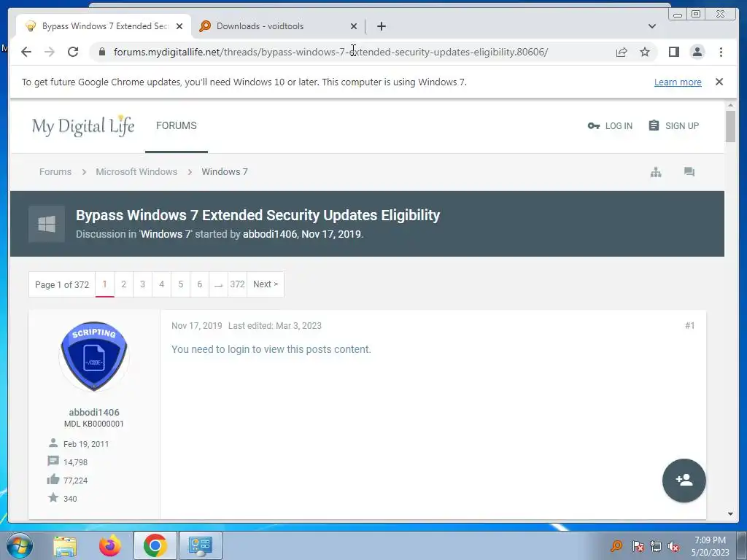Open My Digital Life logo homepage
The width and height of the screenshot is (747, 560).
coord(83,125)
